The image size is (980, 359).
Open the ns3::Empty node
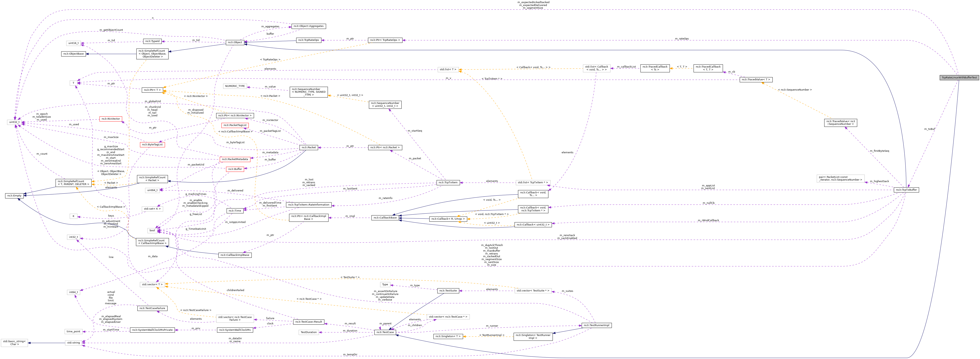pyautogui.click(x=14, y=196)
